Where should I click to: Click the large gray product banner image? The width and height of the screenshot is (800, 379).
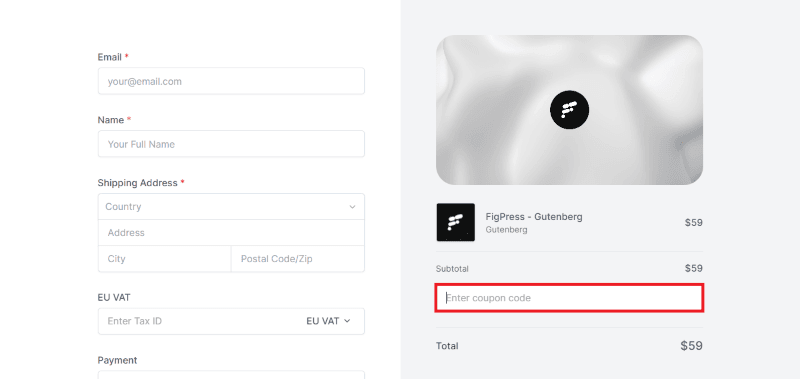tap(569, 110)
